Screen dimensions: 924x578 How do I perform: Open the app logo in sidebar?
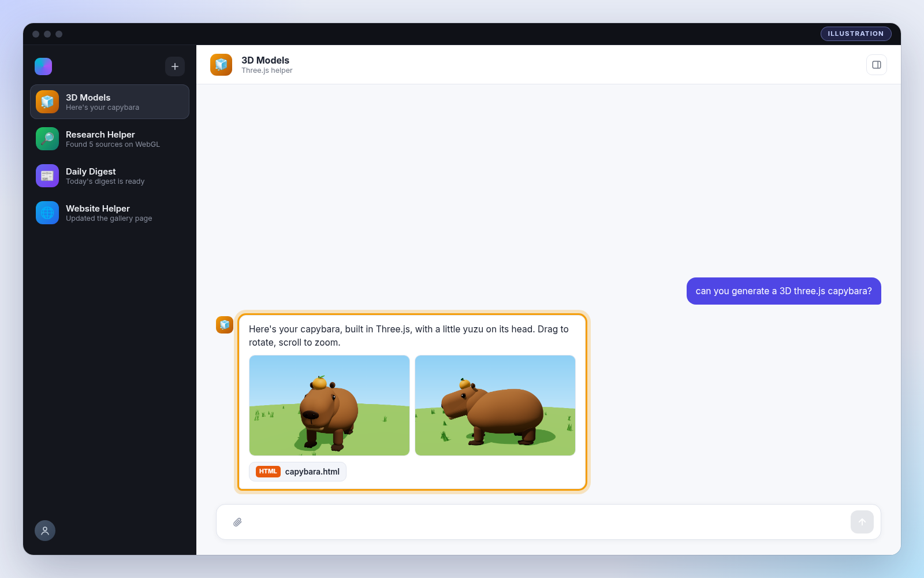click(x=43, y=66)
